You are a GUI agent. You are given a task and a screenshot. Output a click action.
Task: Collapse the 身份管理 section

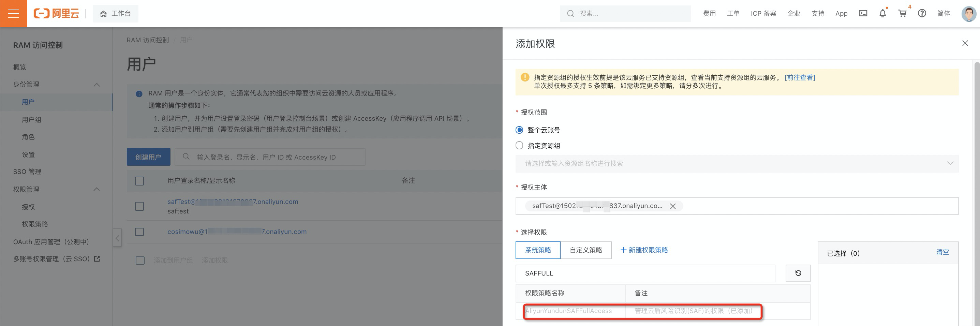96,85
